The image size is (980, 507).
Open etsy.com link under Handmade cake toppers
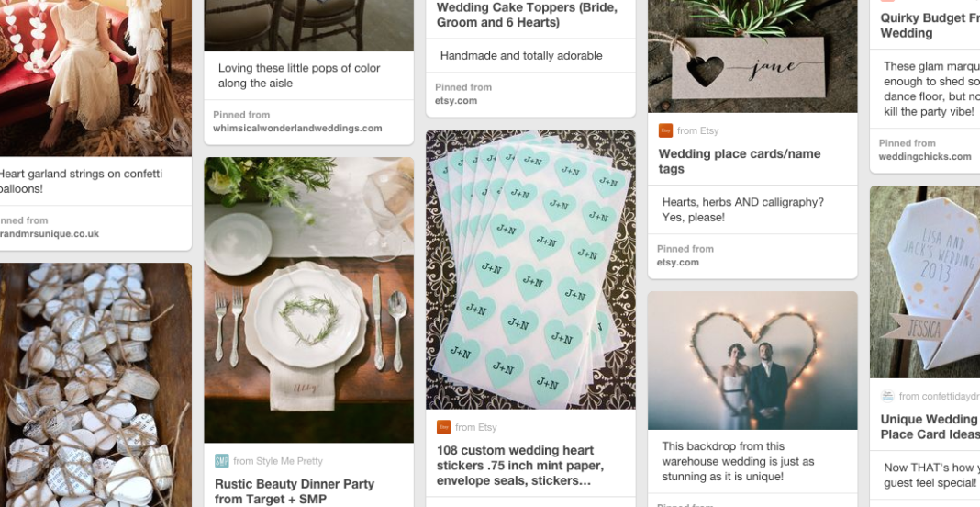point(456,101)
